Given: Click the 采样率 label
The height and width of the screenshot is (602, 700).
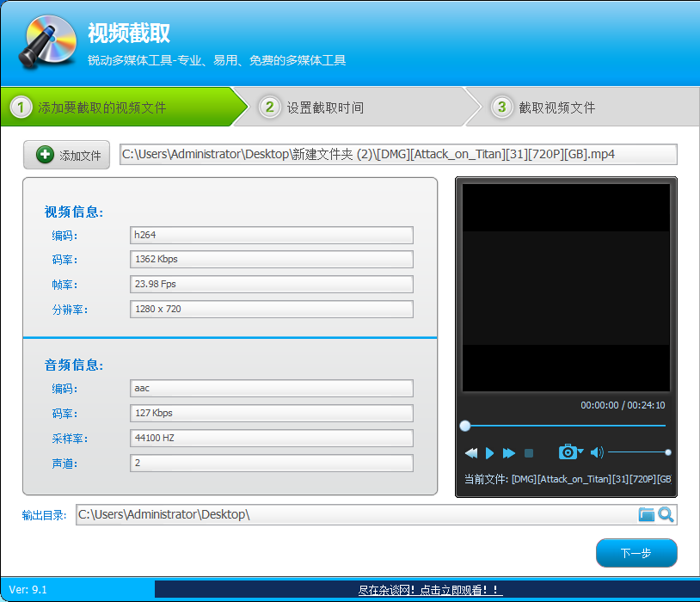Looking at the screenshot, I should [70, 439].
